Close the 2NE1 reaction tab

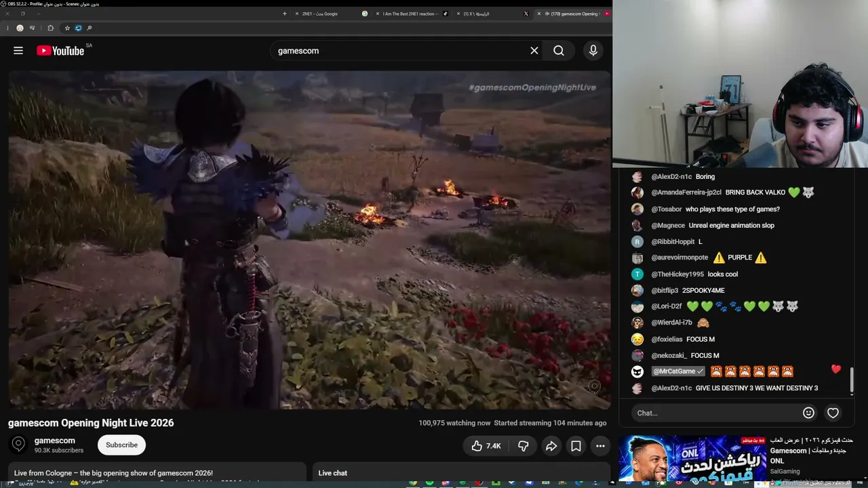pos(378,14)
